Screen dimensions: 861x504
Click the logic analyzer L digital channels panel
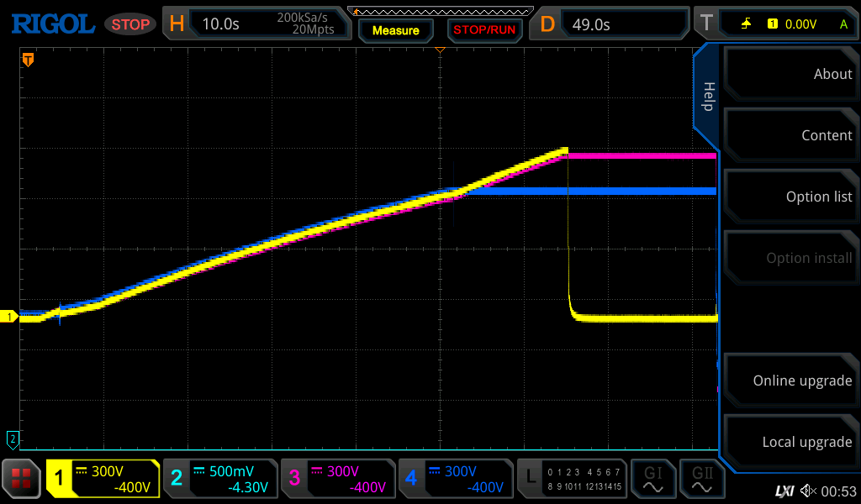point(572,479)
